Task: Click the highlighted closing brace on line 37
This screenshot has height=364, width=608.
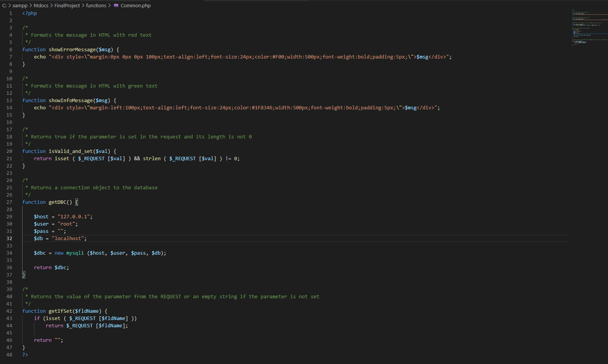Action: [x=24, y=275]
